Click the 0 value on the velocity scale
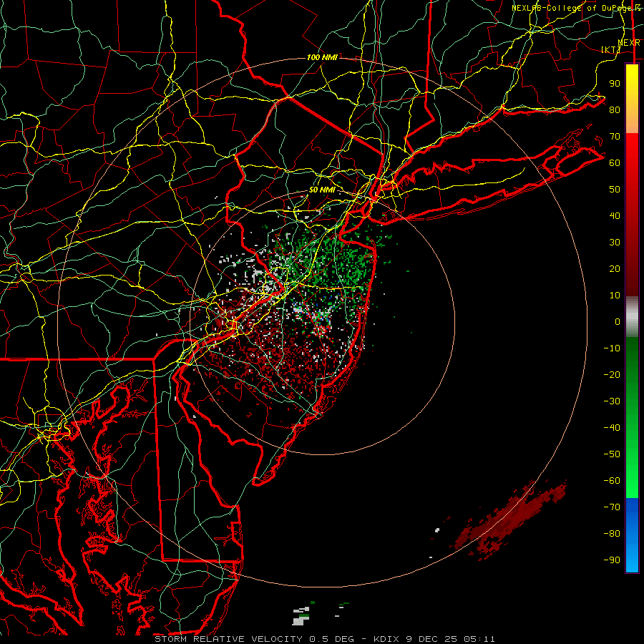The image size is (644, 644). [618, 321]
